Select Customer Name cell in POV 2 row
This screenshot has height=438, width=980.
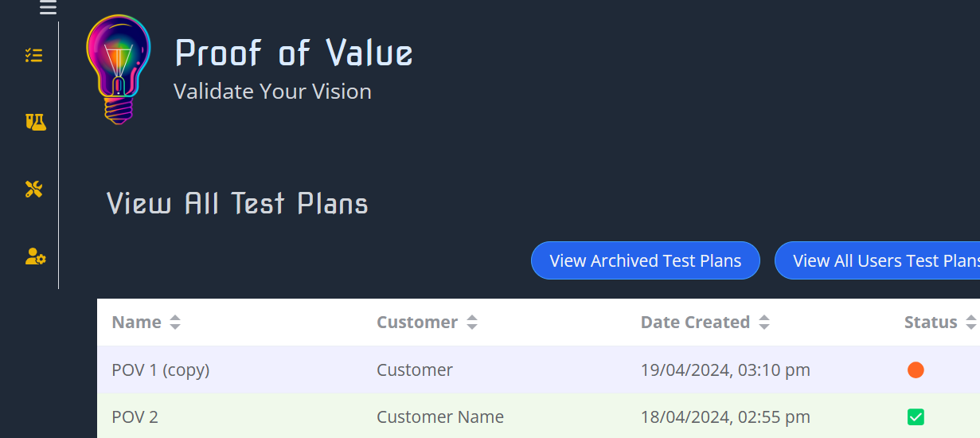(439, 416)
